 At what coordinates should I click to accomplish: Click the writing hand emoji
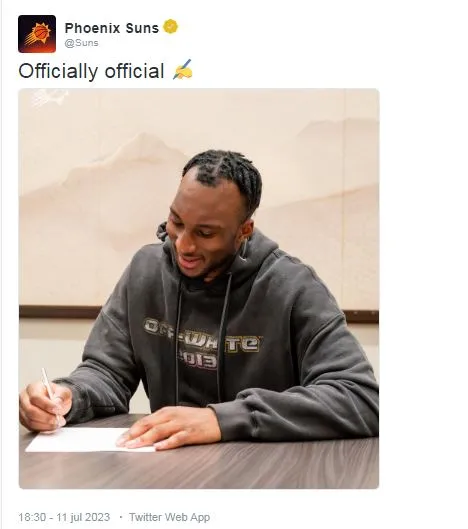tap(183, 69)
